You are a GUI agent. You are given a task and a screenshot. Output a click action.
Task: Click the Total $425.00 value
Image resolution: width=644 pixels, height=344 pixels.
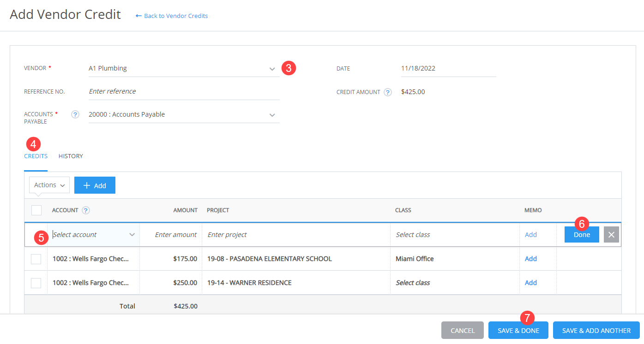point(186,306)
